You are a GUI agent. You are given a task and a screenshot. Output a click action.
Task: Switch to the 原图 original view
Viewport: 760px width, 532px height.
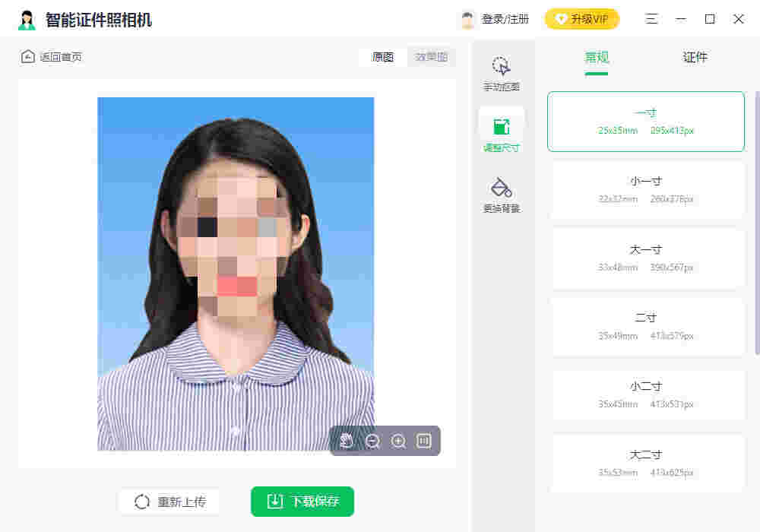(x=382, y=56)
